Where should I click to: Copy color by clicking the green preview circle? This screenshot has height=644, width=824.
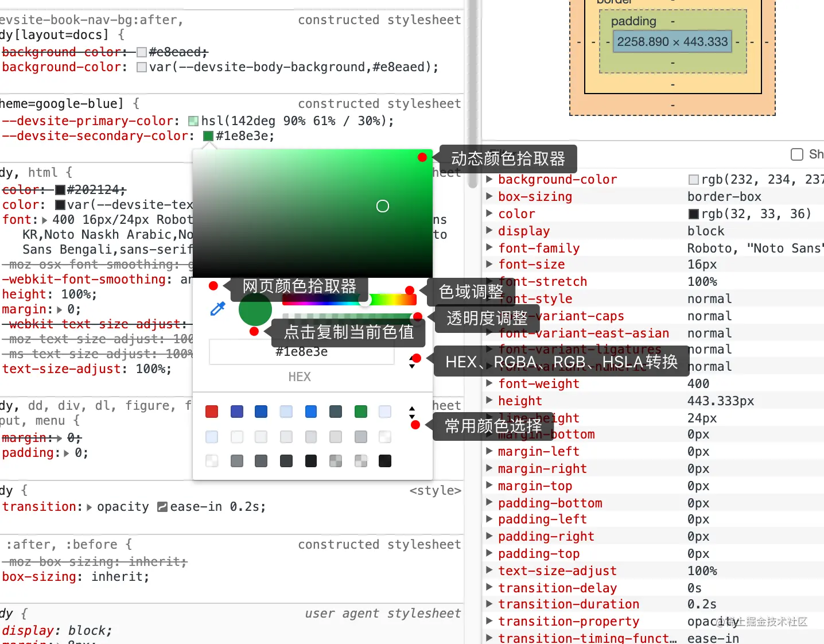(x=255, y=309)
